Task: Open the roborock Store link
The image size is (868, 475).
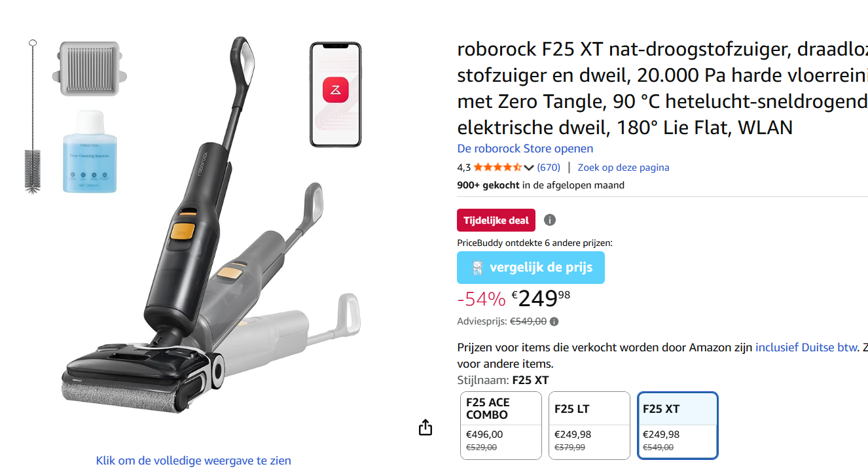Action: 524,149
